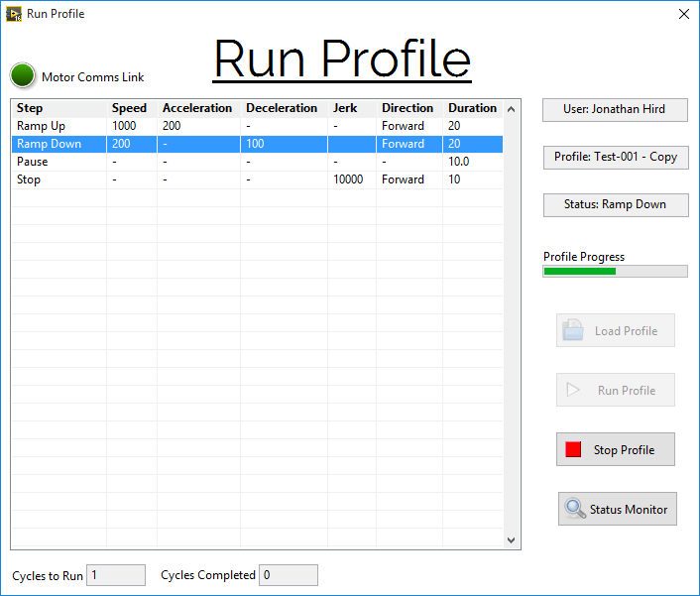
Task: Click the Cycles Completed value field
Action: pos(289,575)
